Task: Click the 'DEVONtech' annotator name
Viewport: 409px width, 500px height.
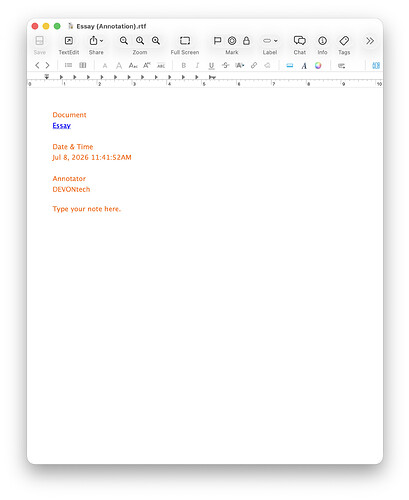Action: (71, 189)
